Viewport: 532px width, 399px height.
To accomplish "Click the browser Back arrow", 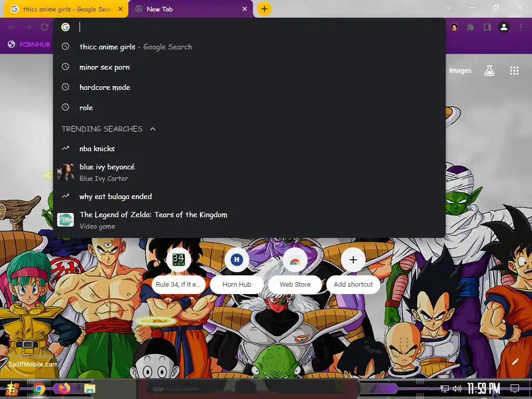I will [11, 27].
